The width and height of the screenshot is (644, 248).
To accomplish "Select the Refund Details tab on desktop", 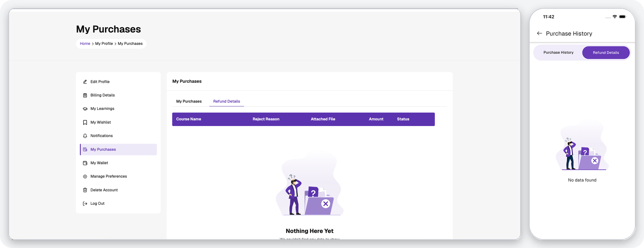I will pos(227,101).
